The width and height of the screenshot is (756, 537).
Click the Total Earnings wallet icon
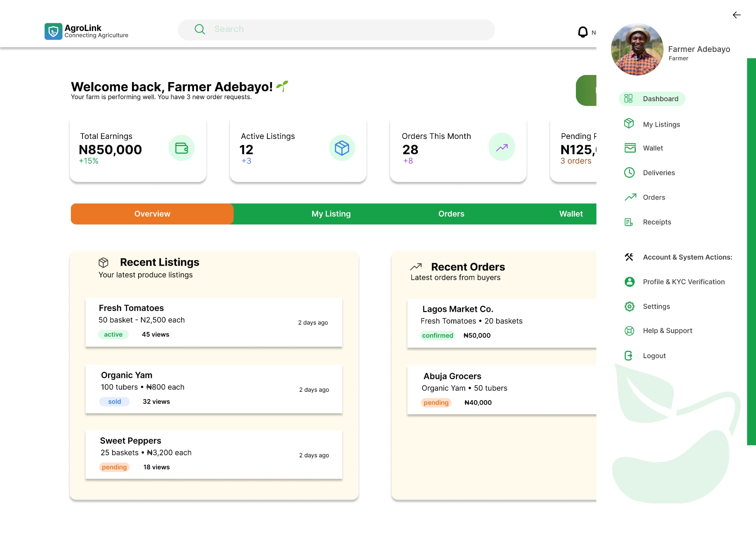click(181, 148)
